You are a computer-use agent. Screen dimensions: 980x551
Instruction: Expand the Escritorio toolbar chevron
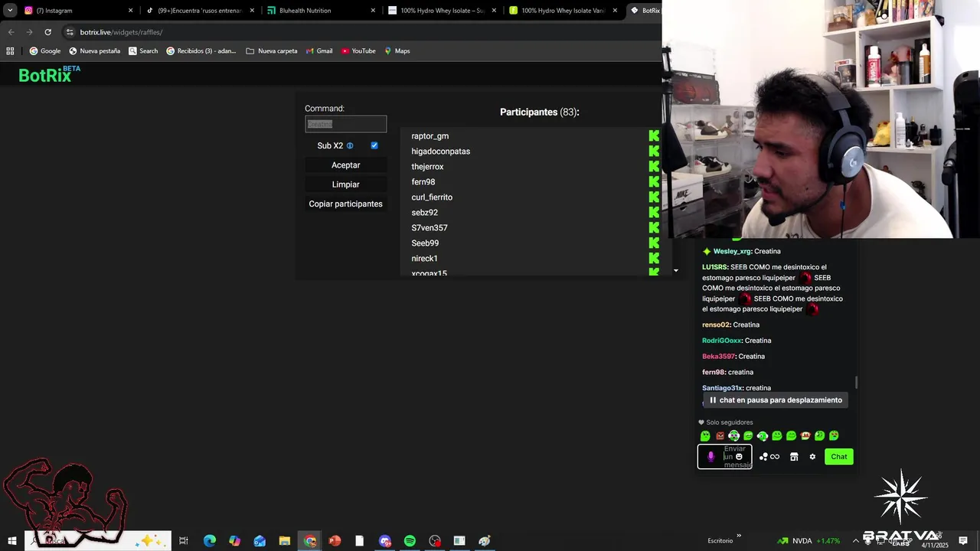tap(739, 536)
